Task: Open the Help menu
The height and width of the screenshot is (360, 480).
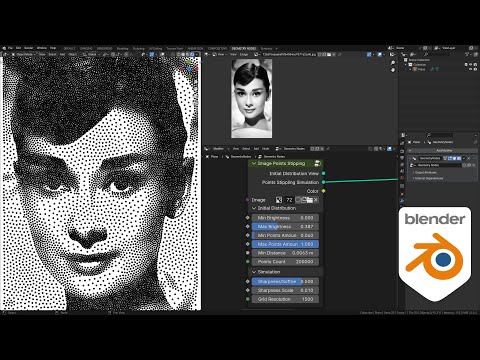Action: pos(53,48)
